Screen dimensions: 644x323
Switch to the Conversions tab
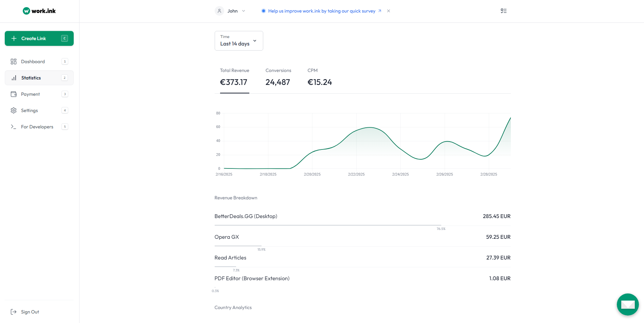(278, 78)
